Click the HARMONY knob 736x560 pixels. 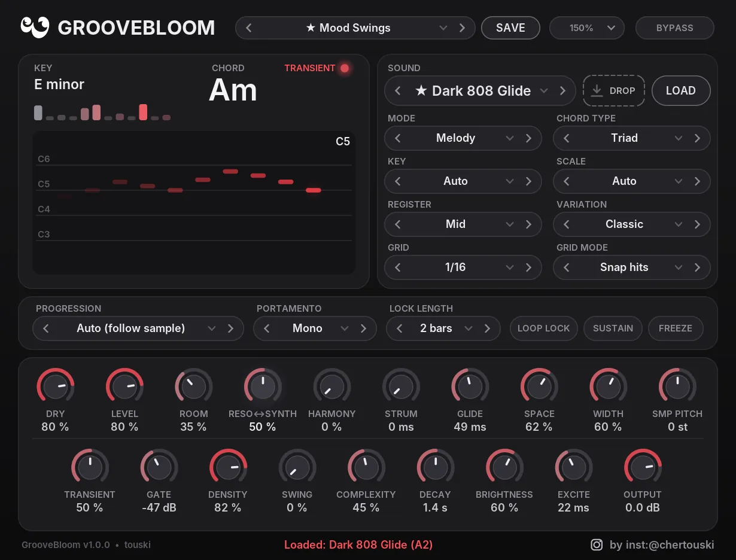coord(332,386)
